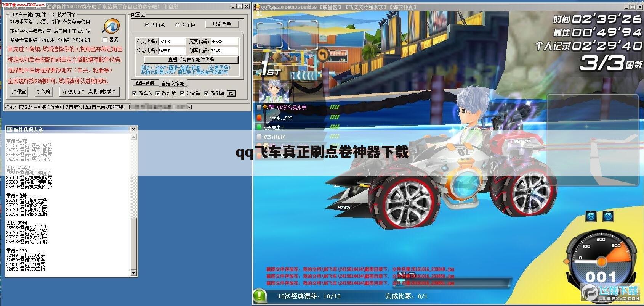This screenshot has height=306, width=644.
Task: Click the X1 technology network logo icon
Action: pos(111,26)
